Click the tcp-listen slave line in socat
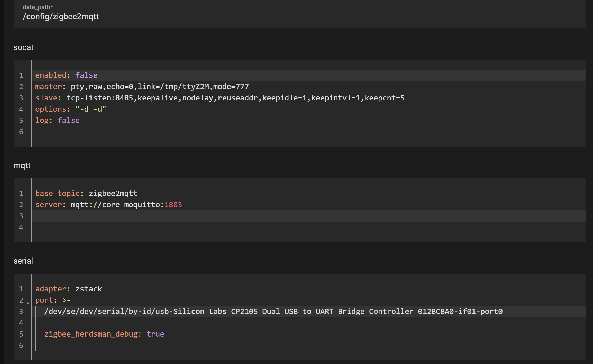593x364 pixels. pos(220,98)
